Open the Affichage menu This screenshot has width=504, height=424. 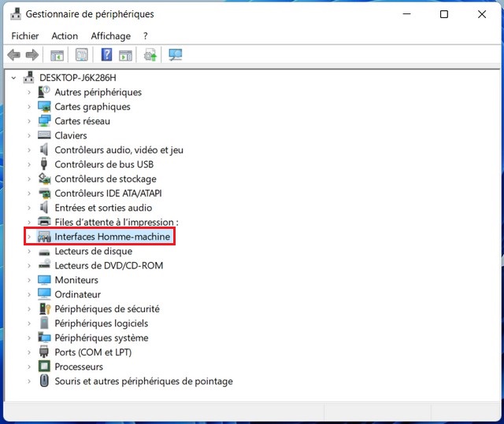click(x=110, y=35)
